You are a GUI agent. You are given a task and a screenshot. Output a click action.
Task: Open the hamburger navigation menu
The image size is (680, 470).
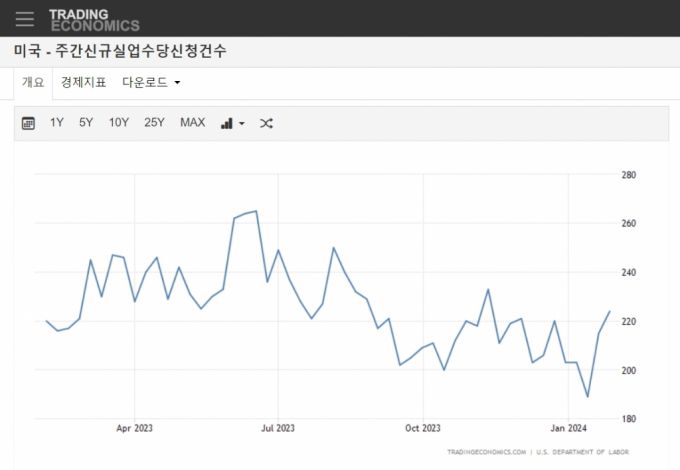[25, 18]
